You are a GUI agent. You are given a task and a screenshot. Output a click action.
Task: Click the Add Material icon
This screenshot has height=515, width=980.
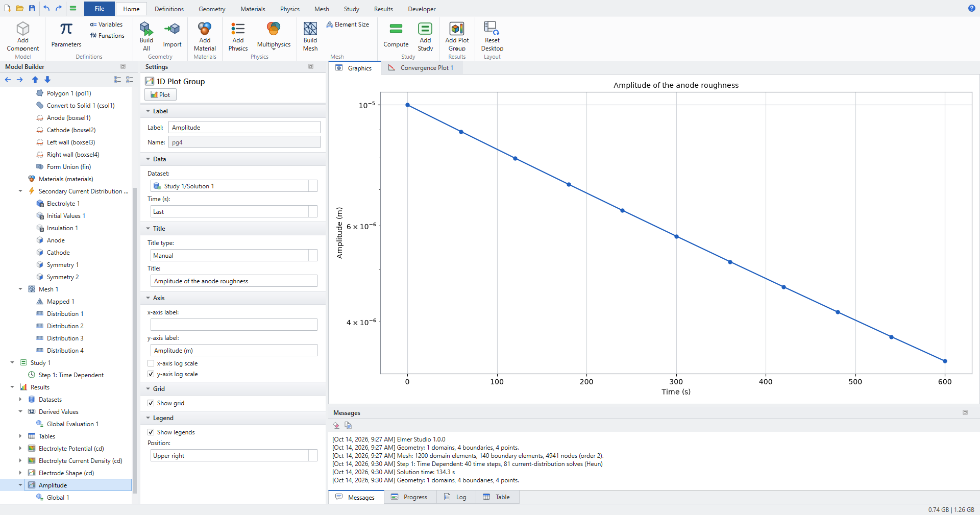pos(205,28)
